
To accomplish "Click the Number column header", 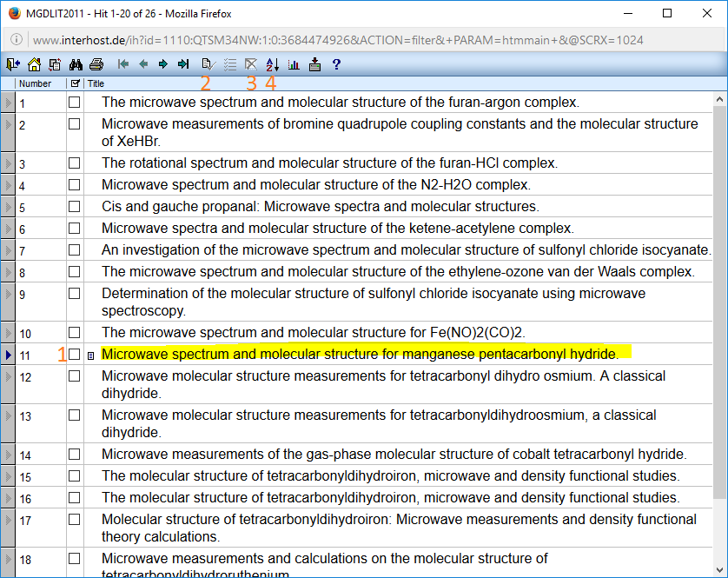I will (x=35, y=83).
